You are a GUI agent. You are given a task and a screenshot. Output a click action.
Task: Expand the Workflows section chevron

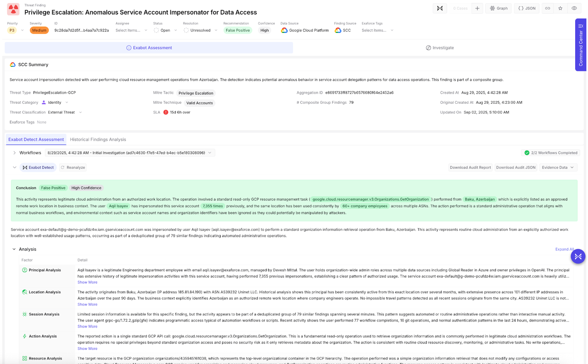tap(14, 153)
